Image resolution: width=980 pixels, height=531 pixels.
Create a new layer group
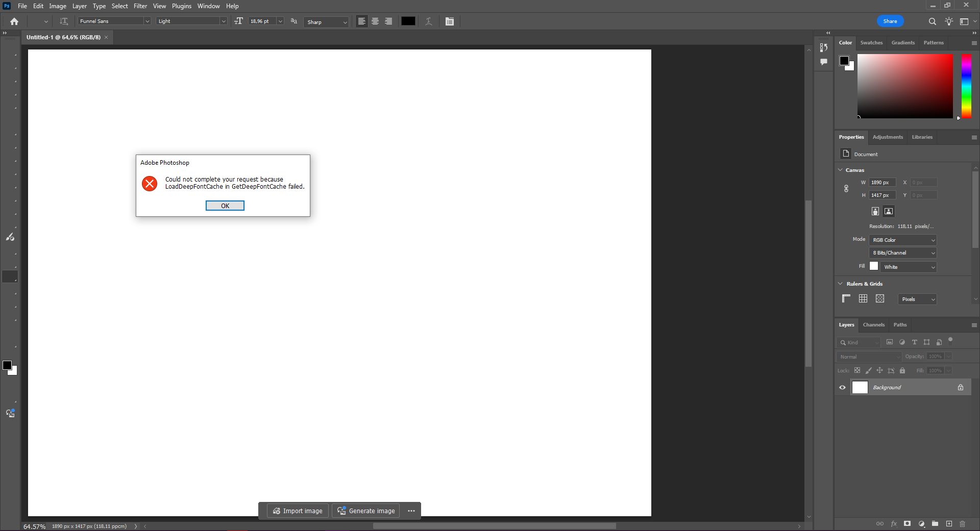click(935, 524)
